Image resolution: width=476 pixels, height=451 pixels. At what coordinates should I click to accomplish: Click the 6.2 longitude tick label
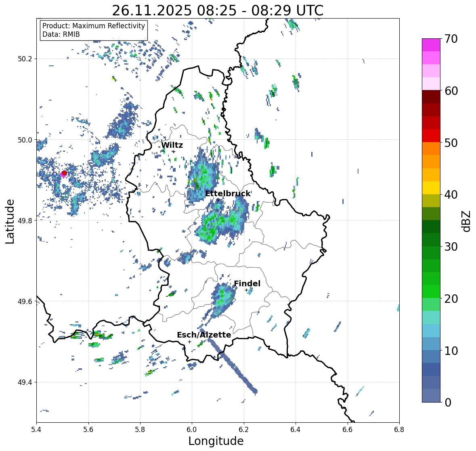click(x=244, y=429)
